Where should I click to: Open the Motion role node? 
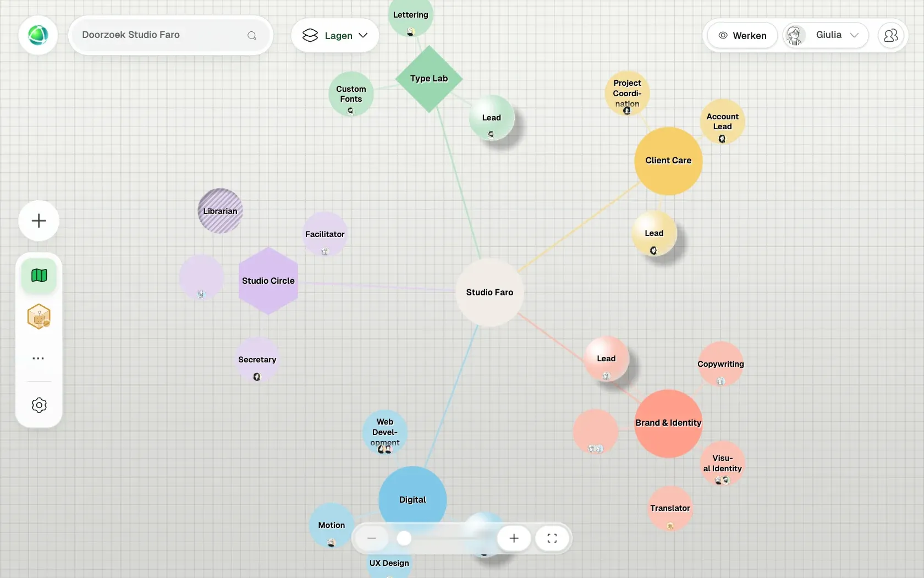(x=332, y=525)
